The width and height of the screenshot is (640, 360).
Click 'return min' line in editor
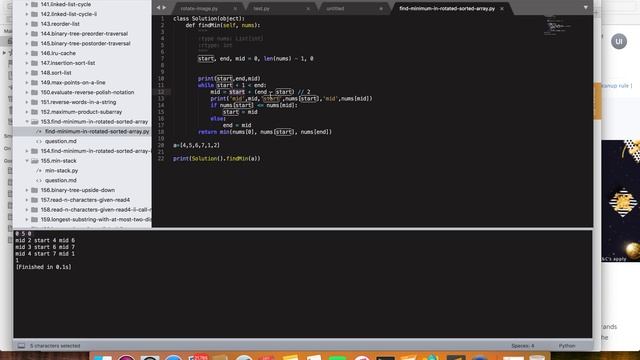tap(265, 132)
